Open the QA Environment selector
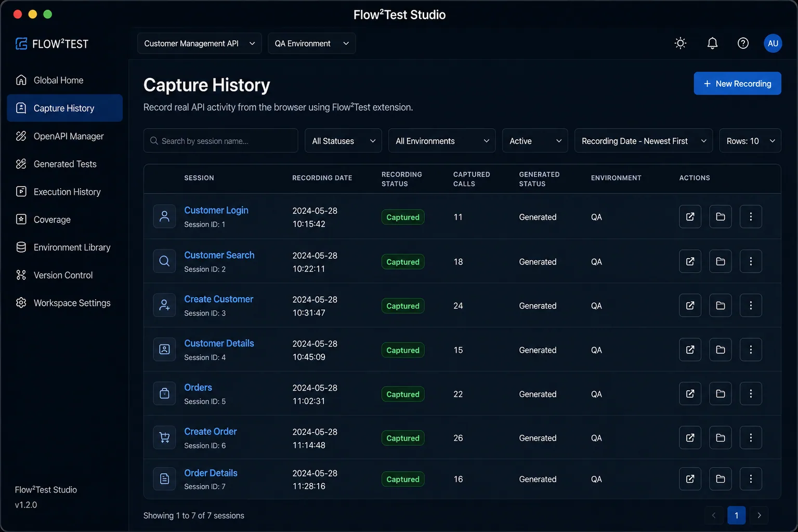 tap(311, 43)
